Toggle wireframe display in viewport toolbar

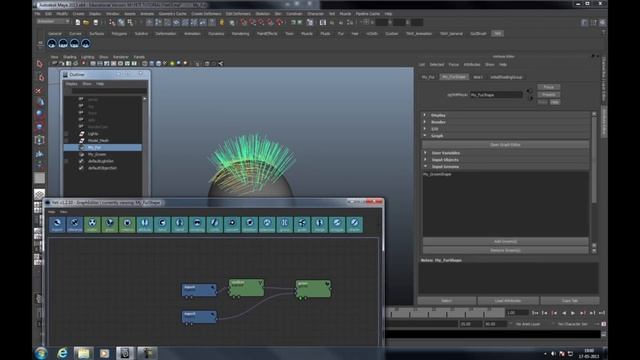tap(144, 64)
